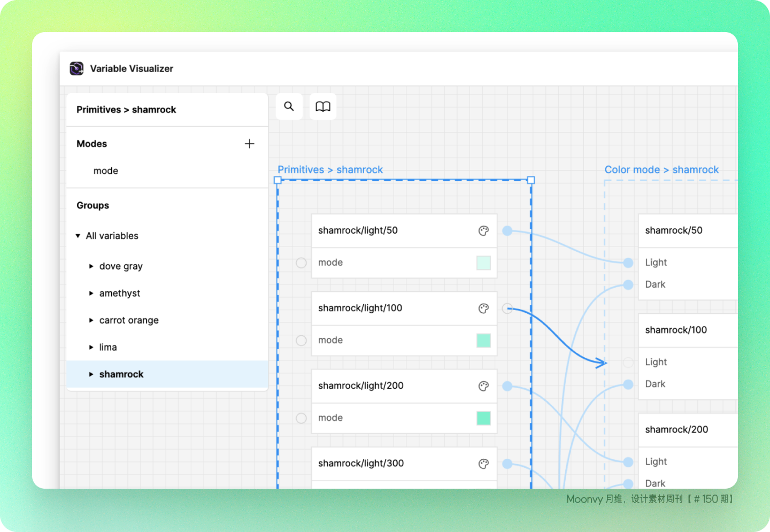The width and height of the screenshot is (770, 532).
Task: Collapse the All variables group
Action: 78,236
